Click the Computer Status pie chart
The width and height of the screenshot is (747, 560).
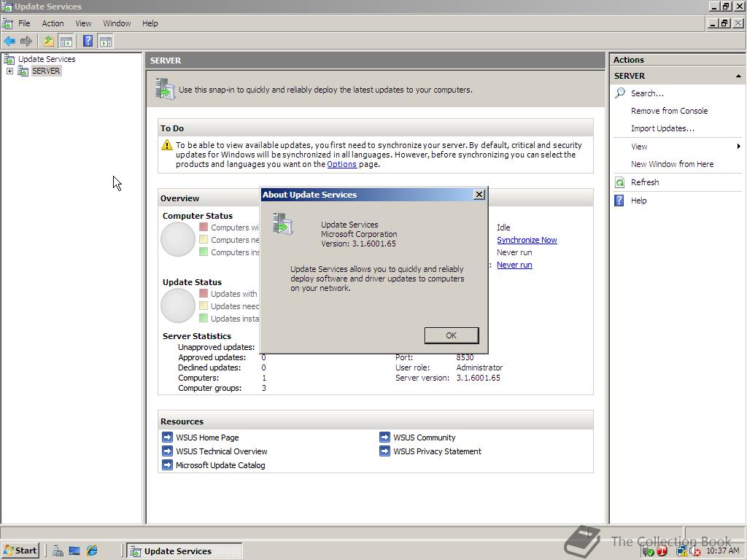pyautogui.click(x=178, y=239)
